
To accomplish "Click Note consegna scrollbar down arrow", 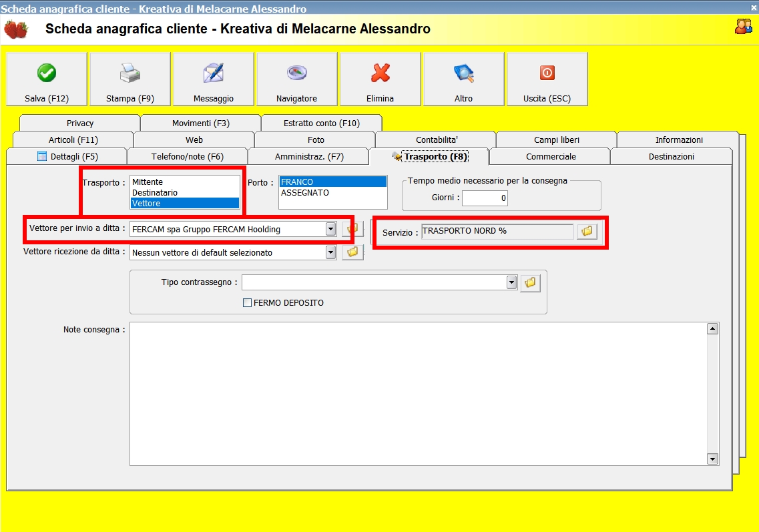I will click(x=712, y=459).
